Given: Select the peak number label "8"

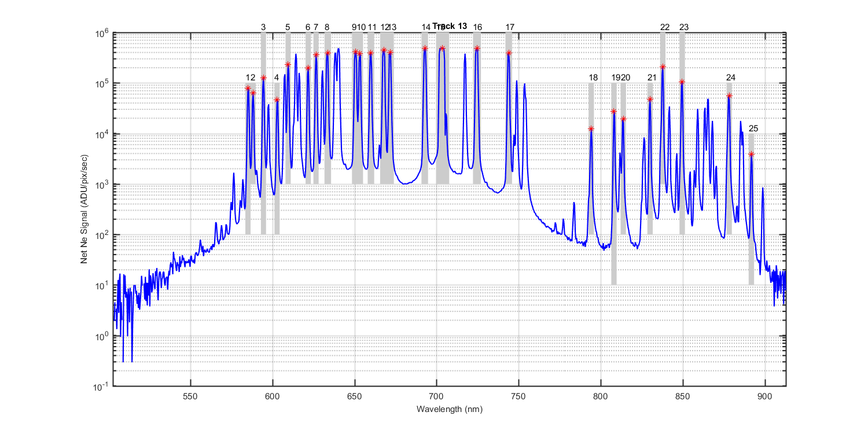Looking at the screenshot, I should coord(327,27).
